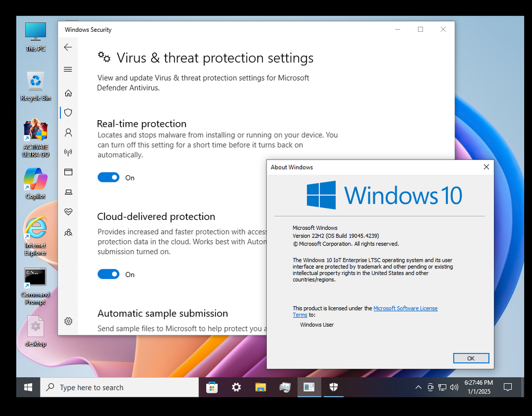This screenshot has height=416, width=532.
Task: Open the clock showing 6:27:46 PM
Action: 478,387
